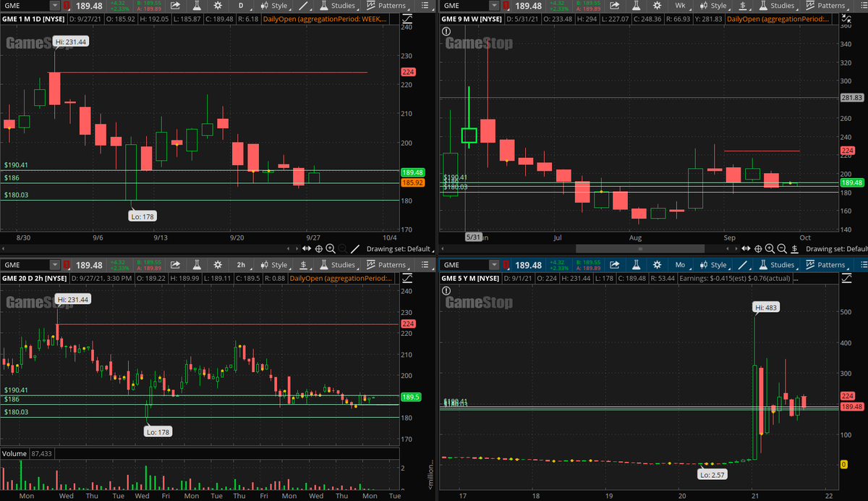
Task: Click the flask icon beside share in monthly chart
Action: (635, 265)
